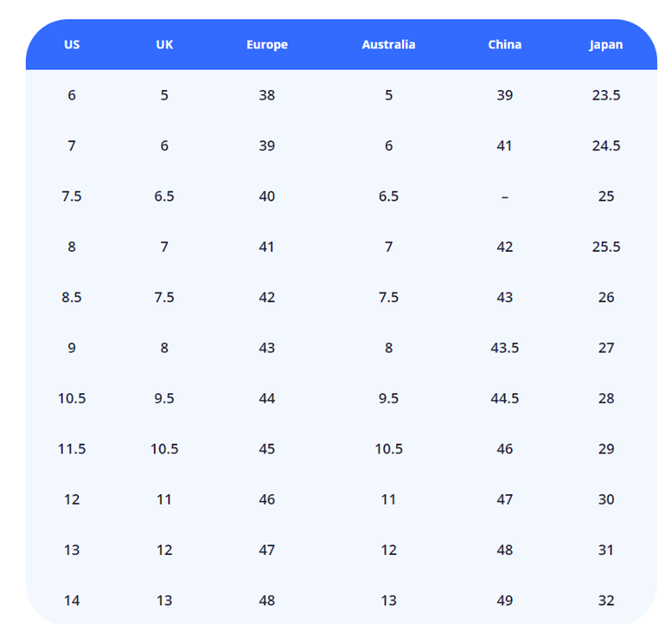Select the Japan column header

(605, 44)
